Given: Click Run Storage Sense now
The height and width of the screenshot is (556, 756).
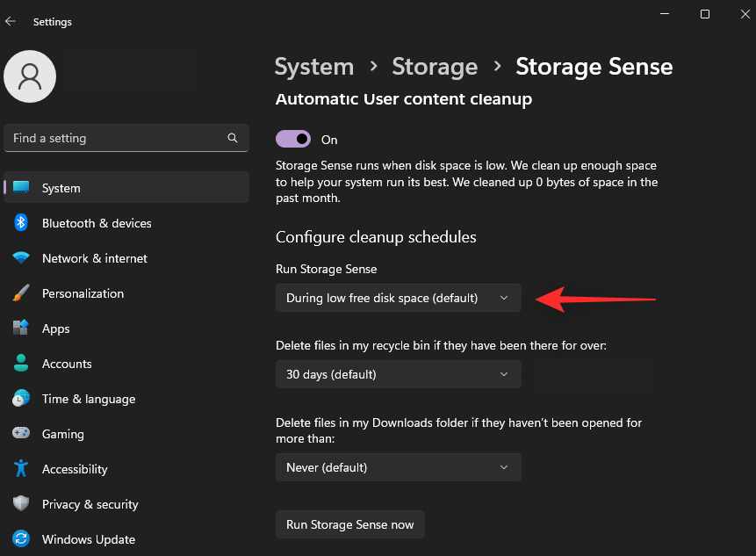Looking at the screenshot, I should tap(349, 524).
